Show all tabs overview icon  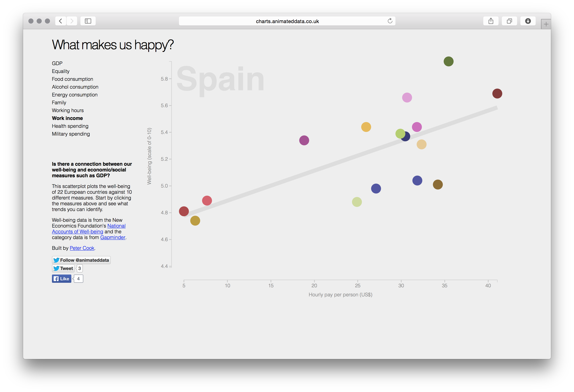509,21
